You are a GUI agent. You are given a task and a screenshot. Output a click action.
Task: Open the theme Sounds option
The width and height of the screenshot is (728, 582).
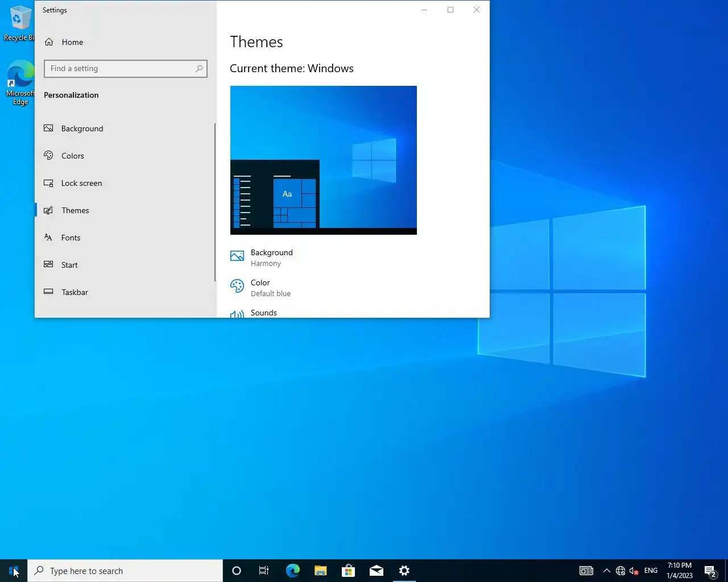(x=254, y=313)
